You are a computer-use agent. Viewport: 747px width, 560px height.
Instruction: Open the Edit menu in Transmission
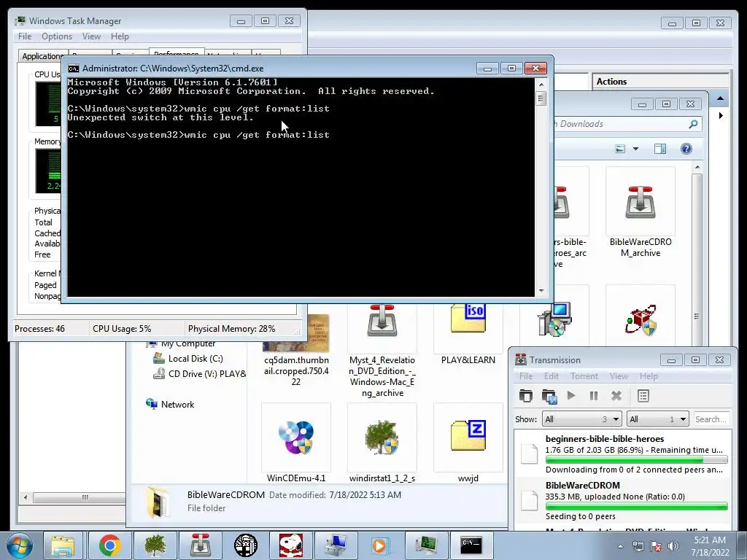551,376
